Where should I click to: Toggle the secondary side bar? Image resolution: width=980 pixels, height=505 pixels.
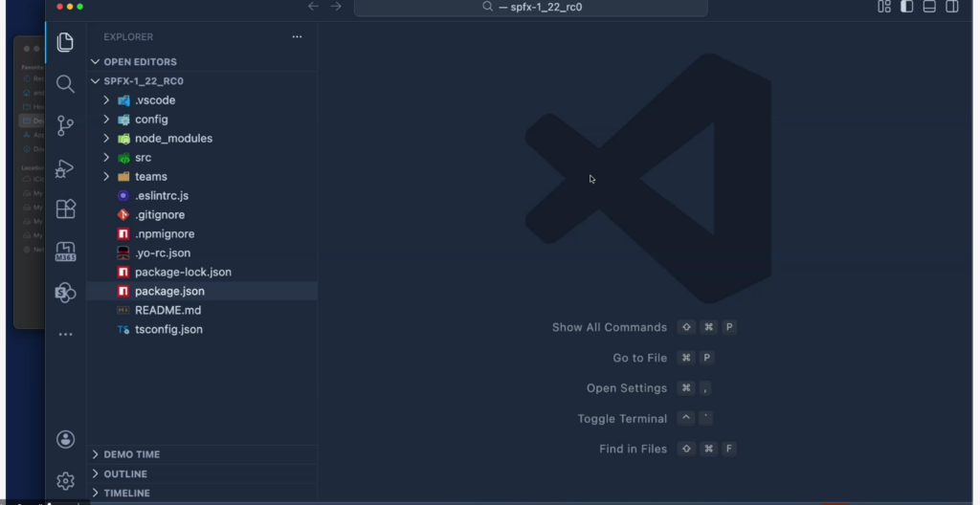[x=952, y=7]
